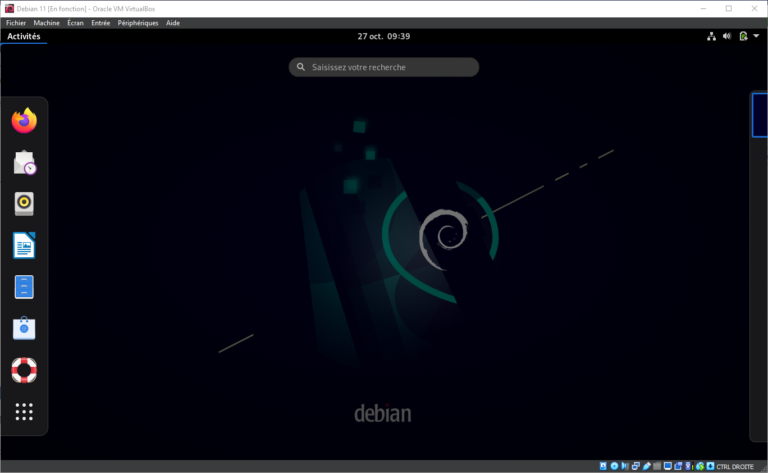This screenshot has height=473, width=768.
Task: Click the volume speaker icon in top bar
Action: pos(727,36)
